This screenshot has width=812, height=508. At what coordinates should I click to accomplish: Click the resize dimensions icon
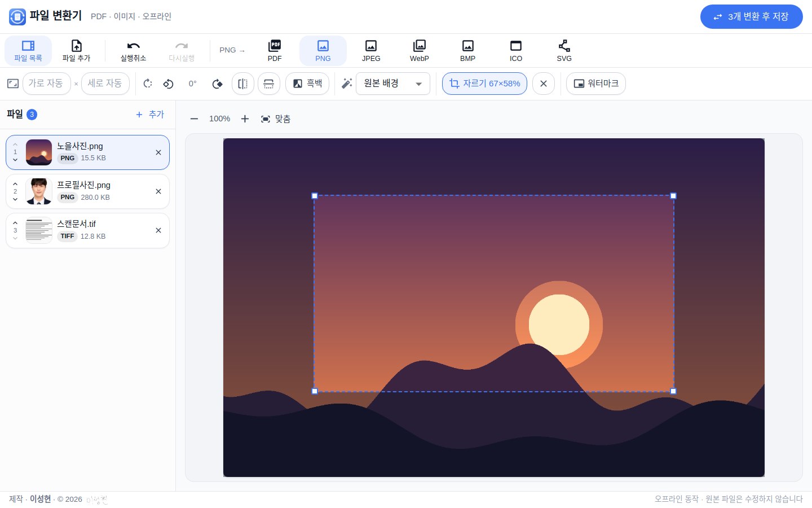coord(13,84)
